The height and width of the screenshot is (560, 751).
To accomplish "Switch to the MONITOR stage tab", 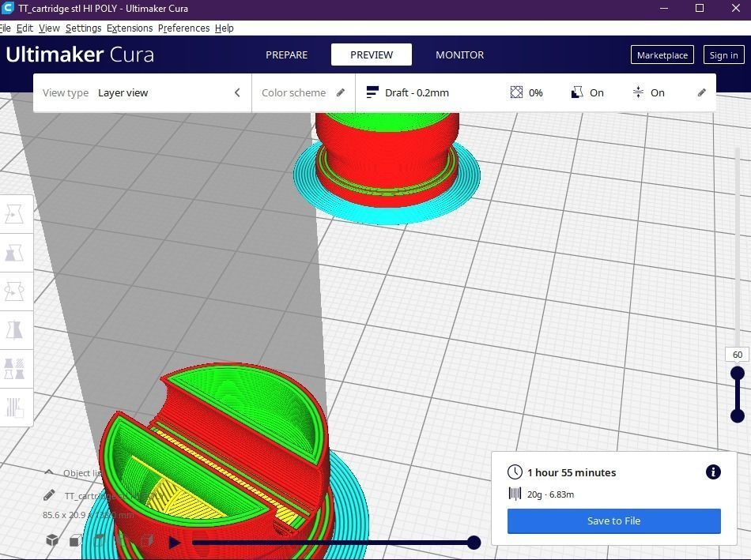I will click(460, 55).
